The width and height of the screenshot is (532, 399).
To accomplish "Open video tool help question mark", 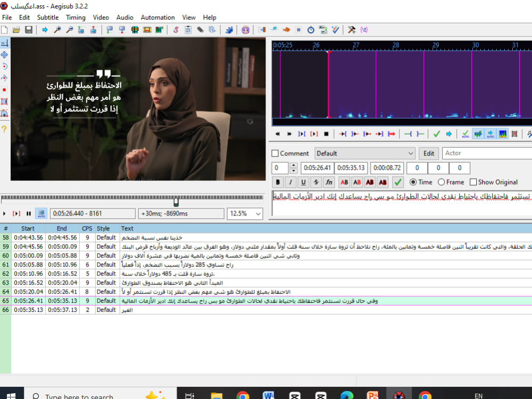I will coord(4,129).
